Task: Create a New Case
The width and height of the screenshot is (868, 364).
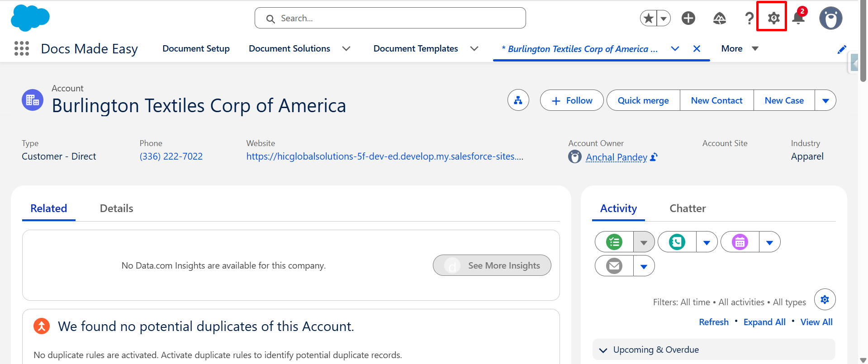Action: coord(784,100)
